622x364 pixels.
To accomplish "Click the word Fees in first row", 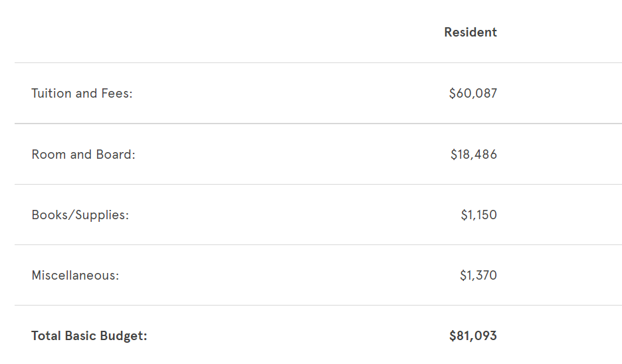I will click(x=117, y=93).
